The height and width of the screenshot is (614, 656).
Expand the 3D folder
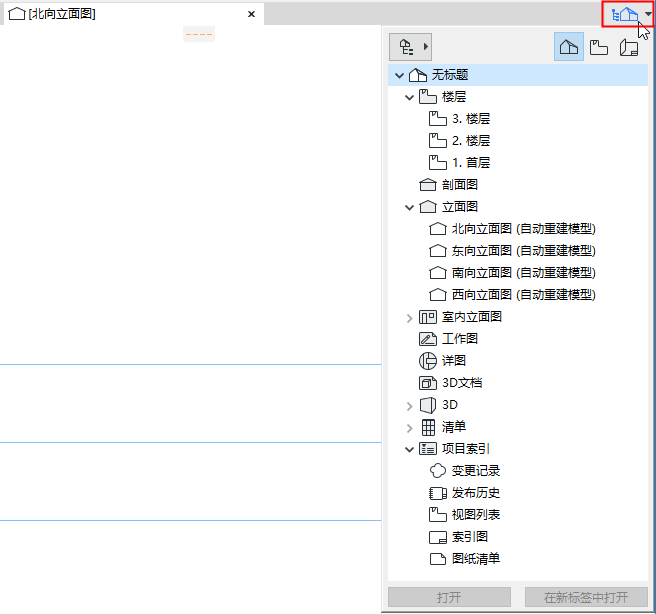point(410,406)
